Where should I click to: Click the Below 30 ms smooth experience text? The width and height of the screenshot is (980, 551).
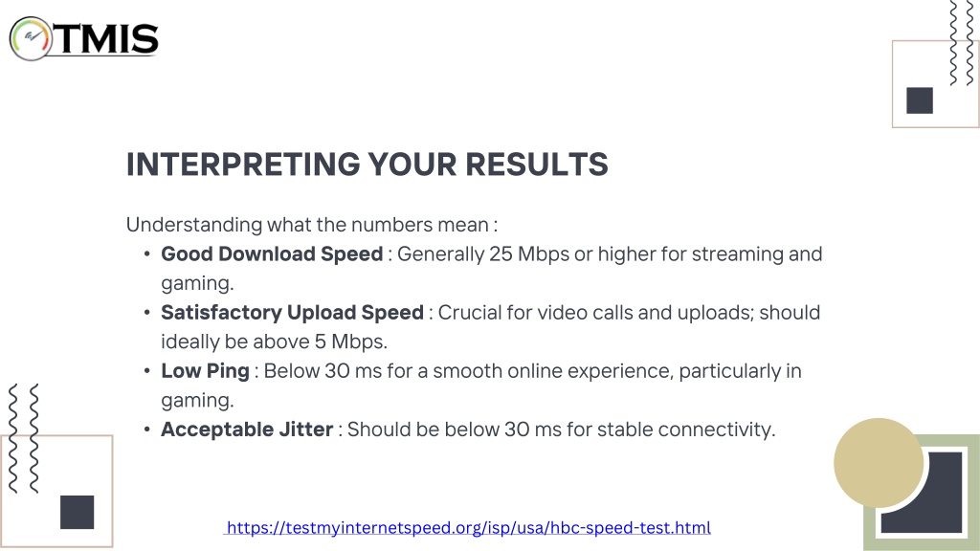[x=480, y=386]
